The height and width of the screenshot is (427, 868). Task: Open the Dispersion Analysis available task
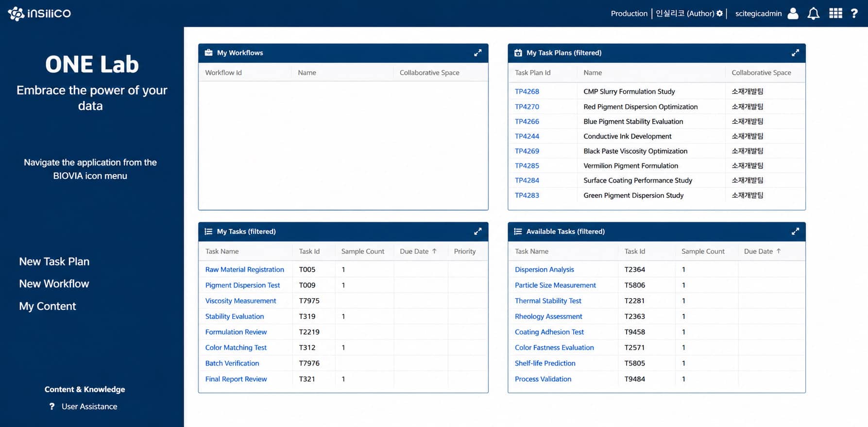545,269
